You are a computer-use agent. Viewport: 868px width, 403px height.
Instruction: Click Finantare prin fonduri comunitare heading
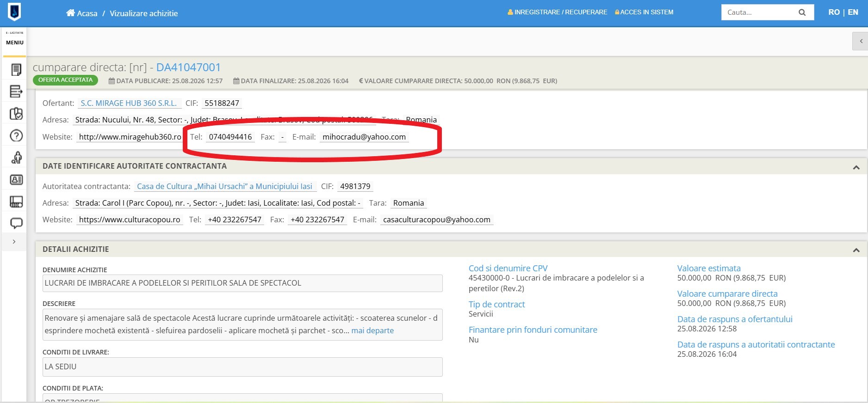tap(533, 330)
